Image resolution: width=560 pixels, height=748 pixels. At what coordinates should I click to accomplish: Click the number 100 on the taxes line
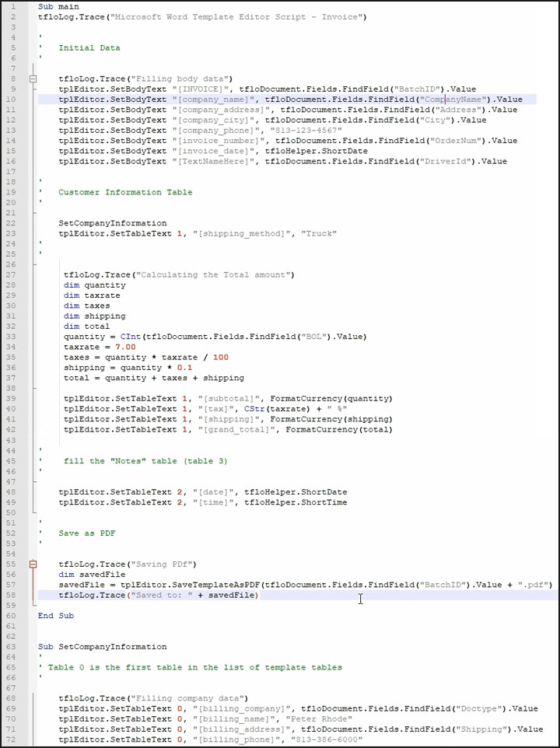(221, 358)
